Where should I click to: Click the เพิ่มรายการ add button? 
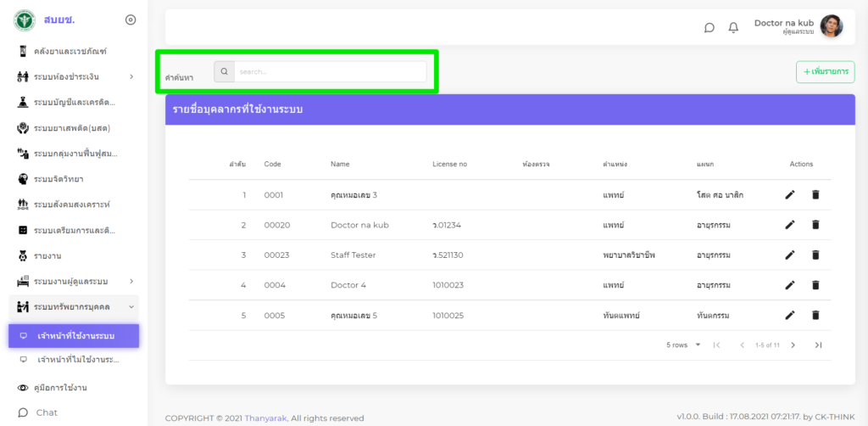(x=825, y=72)
